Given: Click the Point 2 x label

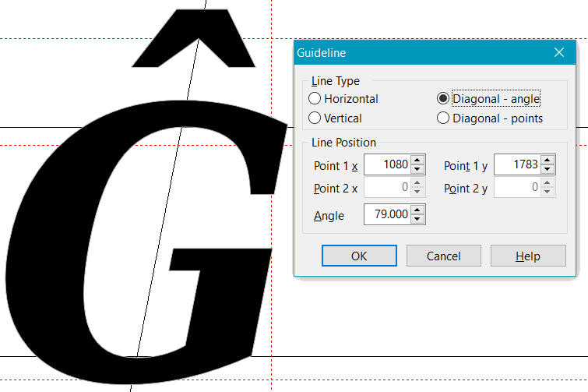Looking at the screenshot, I should (x=336, y=189).
